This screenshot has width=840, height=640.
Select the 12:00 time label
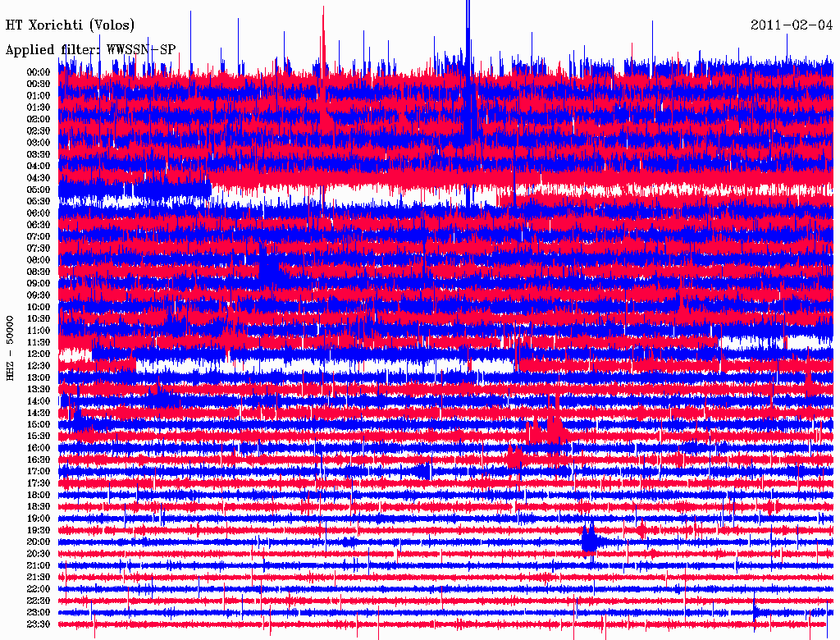pos(39,354)
